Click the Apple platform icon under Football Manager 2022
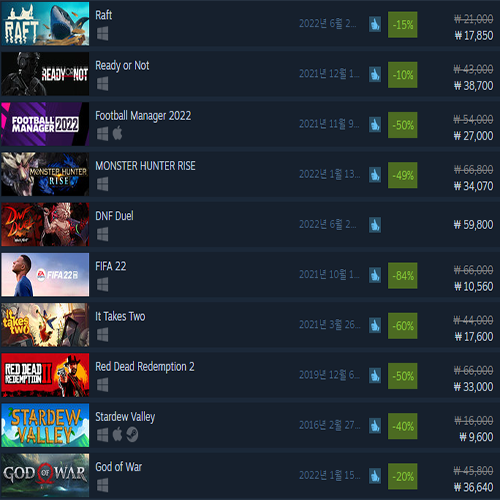 coord(117,134)
